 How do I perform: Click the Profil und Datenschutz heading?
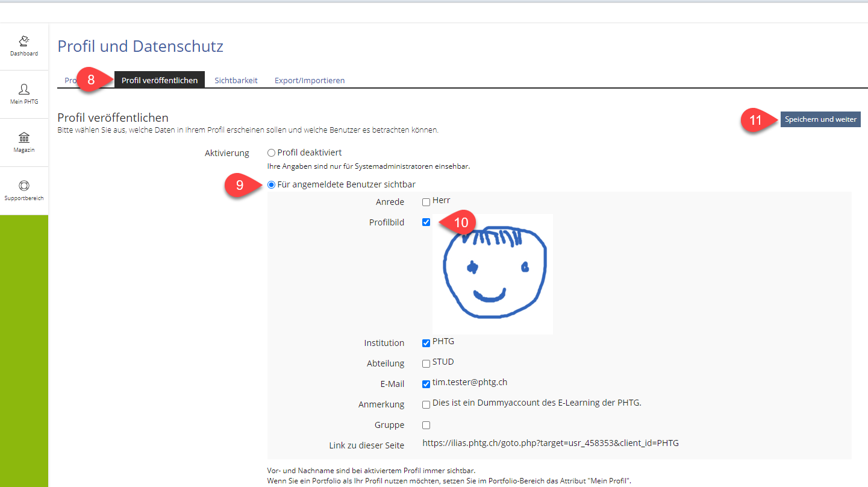tap(140, 46)
